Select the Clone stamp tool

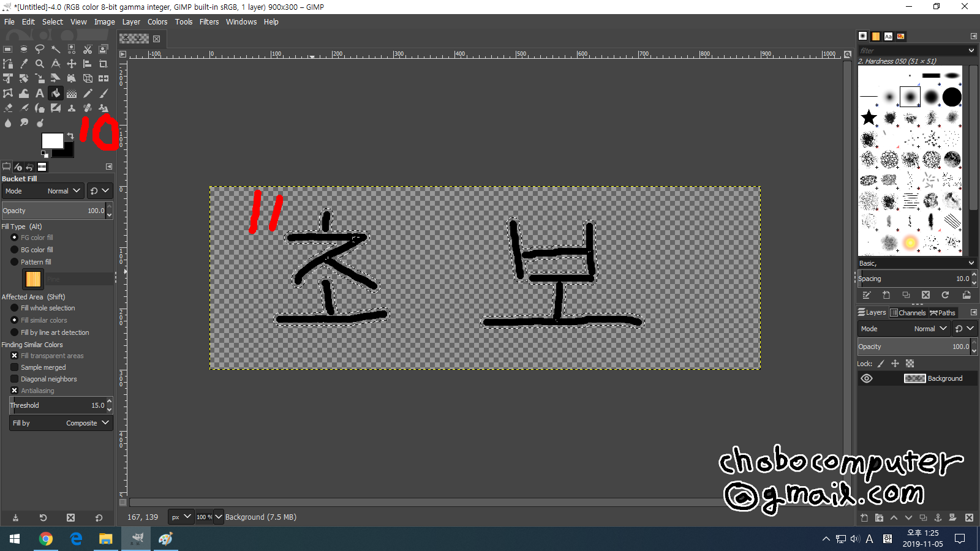tap(72, 108)
